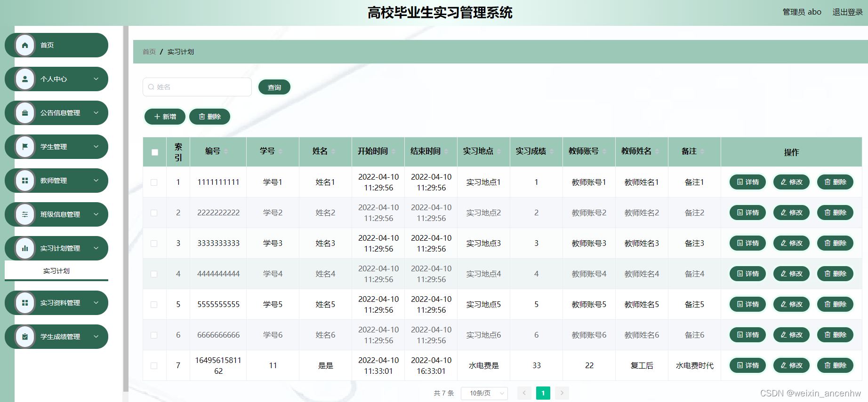
Task: Expand the 个人中心 chevron
Action: 96,79
